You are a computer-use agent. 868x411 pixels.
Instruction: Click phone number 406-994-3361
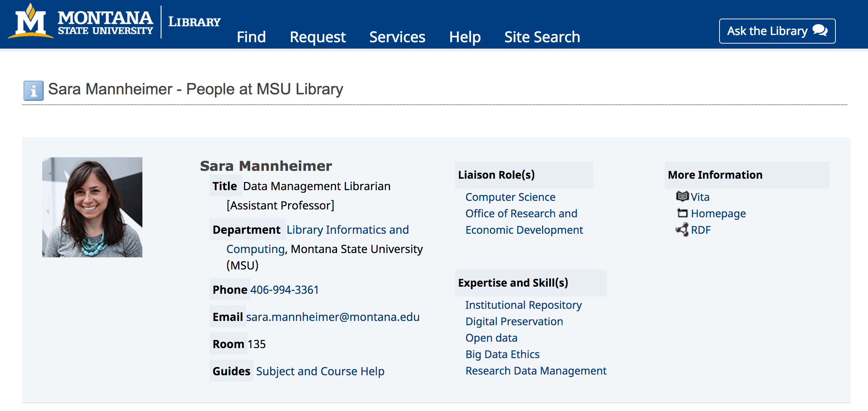284,290
